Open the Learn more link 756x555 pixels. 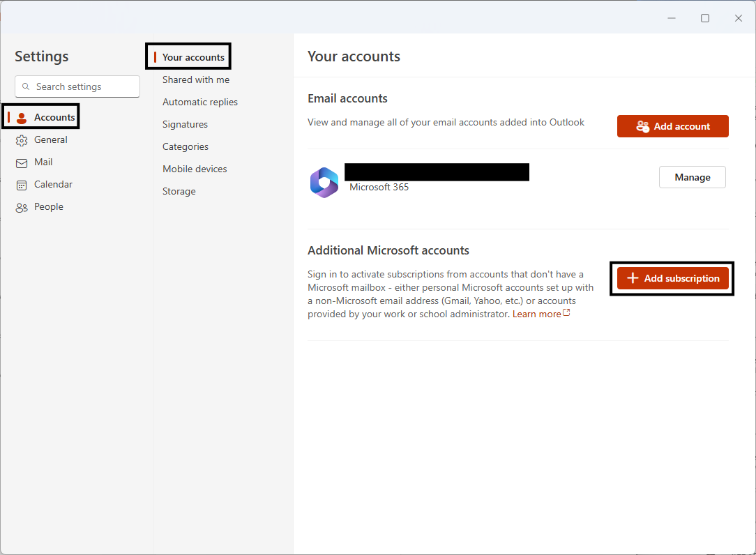pos(537,314)
